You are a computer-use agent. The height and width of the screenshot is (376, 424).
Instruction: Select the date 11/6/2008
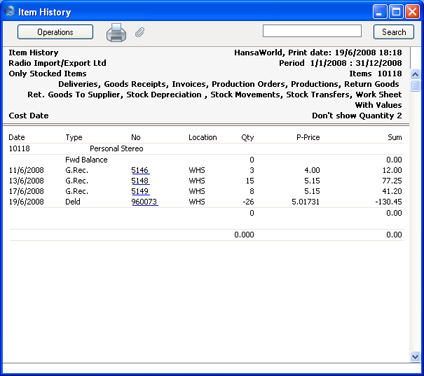coord(26,170)
